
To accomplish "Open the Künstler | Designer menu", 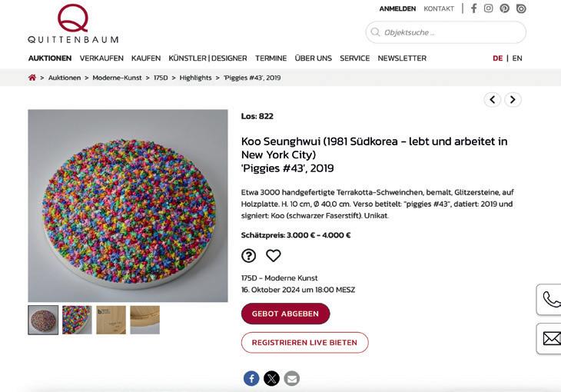I will [x=207, y=58].
